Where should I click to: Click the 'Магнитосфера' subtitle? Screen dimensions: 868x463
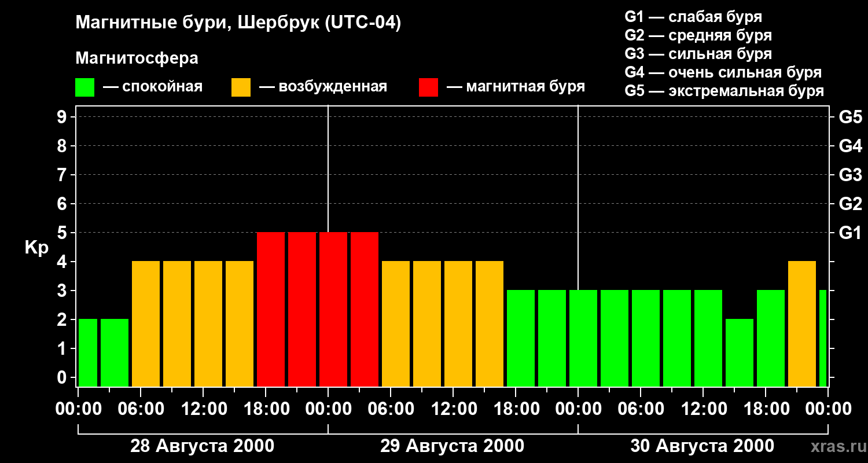(x=137, y=58)
